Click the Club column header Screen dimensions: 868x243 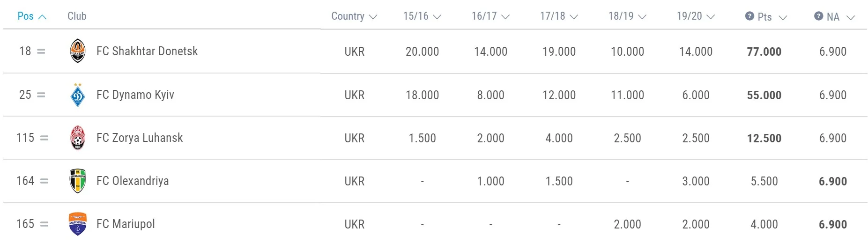tap(77, 16)
